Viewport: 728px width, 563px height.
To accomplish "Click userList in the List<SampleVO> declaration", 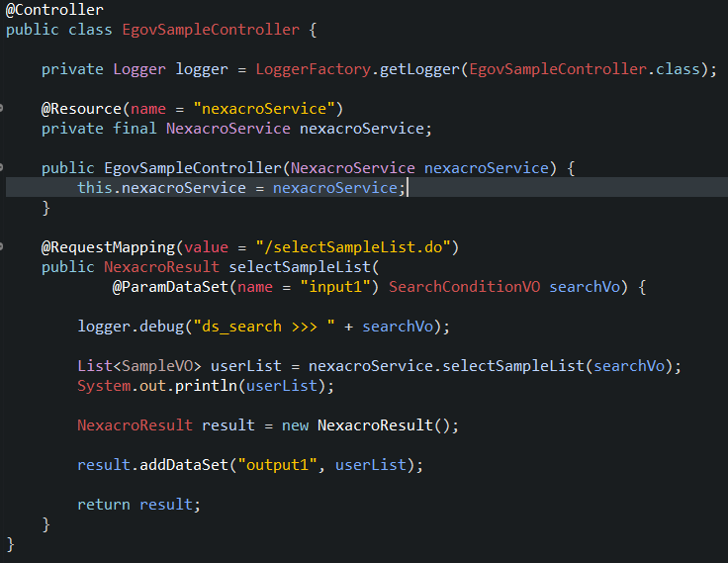I will pos(246,366).
